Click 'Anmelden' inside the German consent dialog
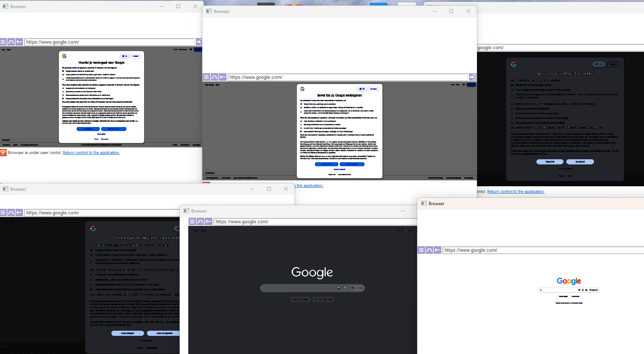Image resolution: width=644 pixels, height=354 pixels. point(374,89)
